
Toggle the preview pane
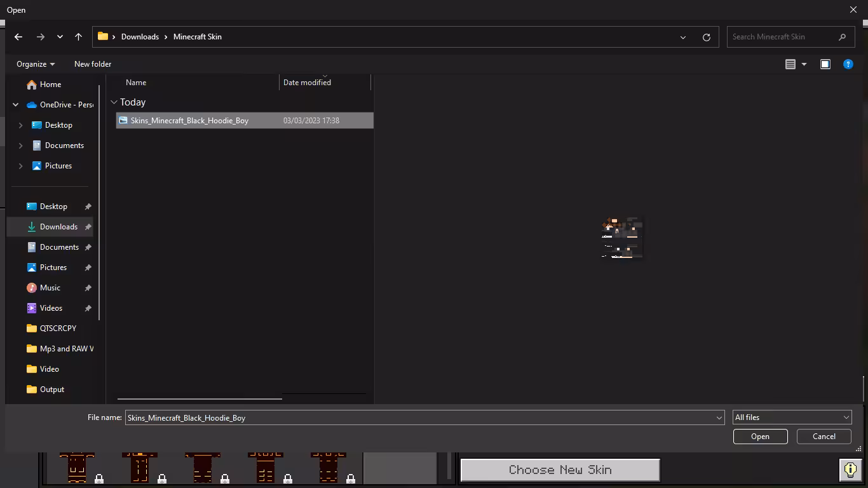(x=825, y=64)
